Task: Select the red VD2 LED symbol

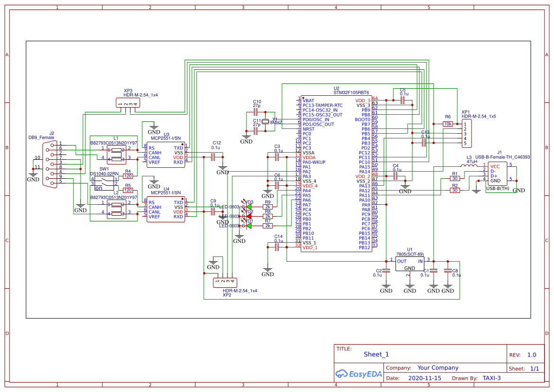Action: pos(249,216)
